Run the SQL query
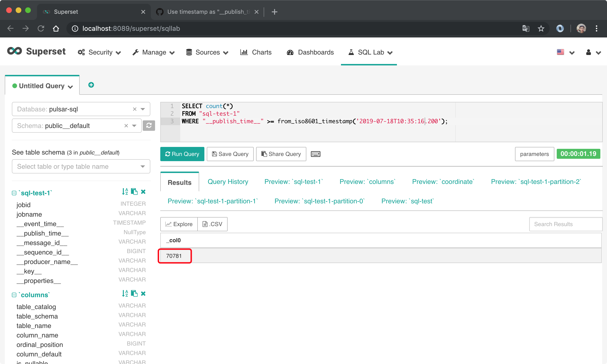Image resolution: width=607 pixels, height=364 pixels. tap(182, 154)
